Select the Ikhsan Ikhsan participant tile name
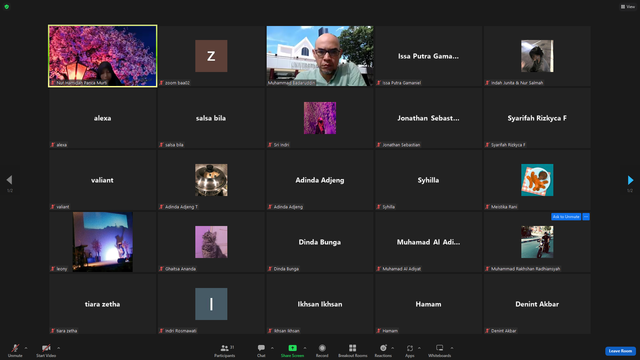The image size is (640, 360). tap(320, 304)
